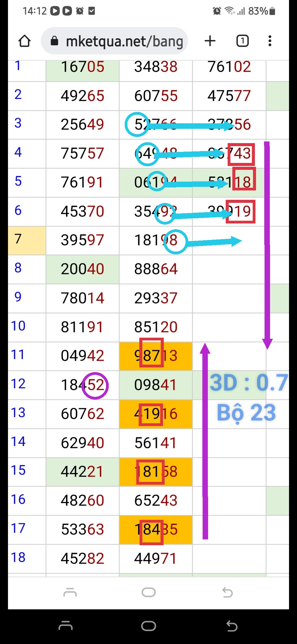Tap the orange cell 18435
297x644 pixels.
tap(156, 530)
